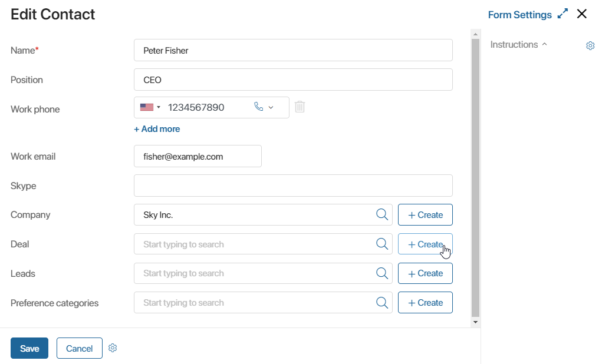Create a new Deal

(x=425, y=244)
